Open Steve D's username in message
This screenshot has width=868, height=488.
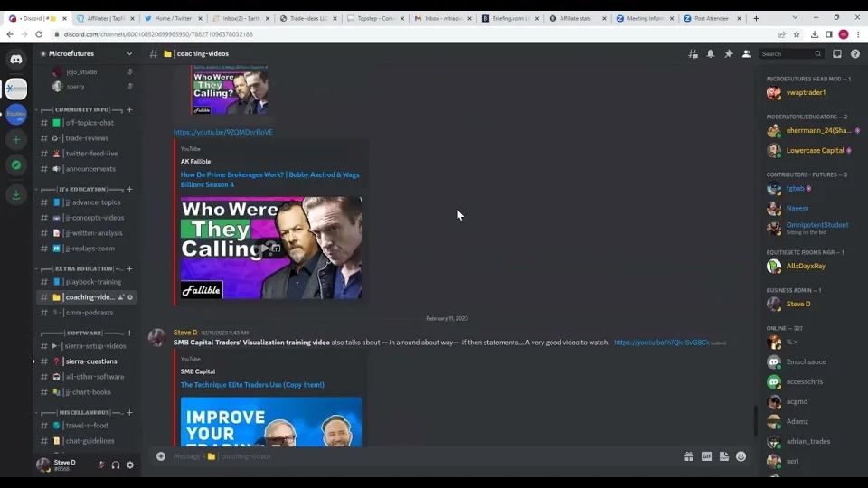tap(185, 333)
